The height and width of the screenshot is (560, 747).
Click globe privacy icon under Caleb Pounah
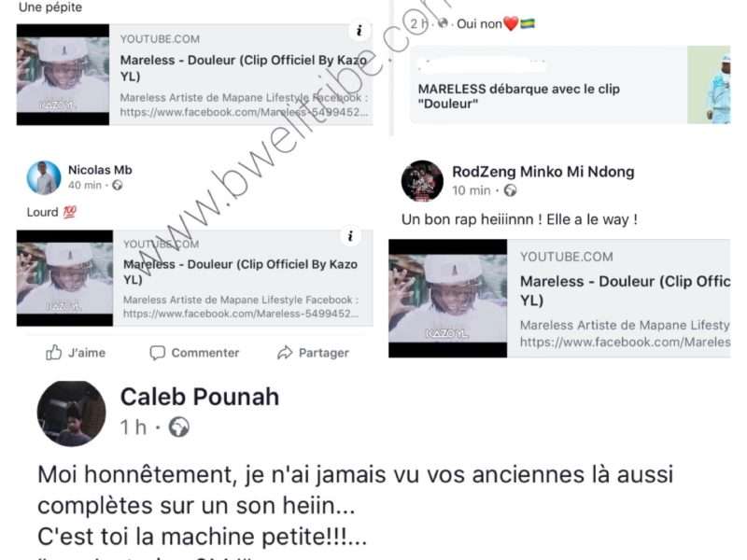179,427
